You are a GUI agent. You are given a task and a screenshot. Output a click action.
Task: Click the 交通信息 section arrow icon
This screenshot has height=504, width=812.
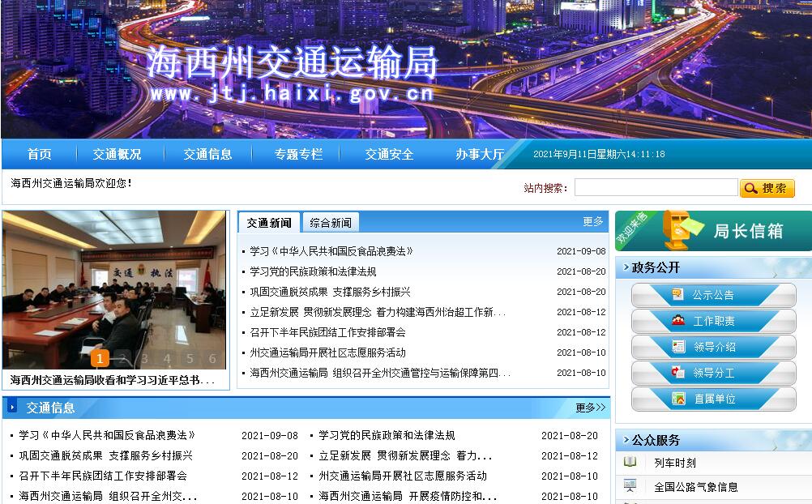point(12,407)
